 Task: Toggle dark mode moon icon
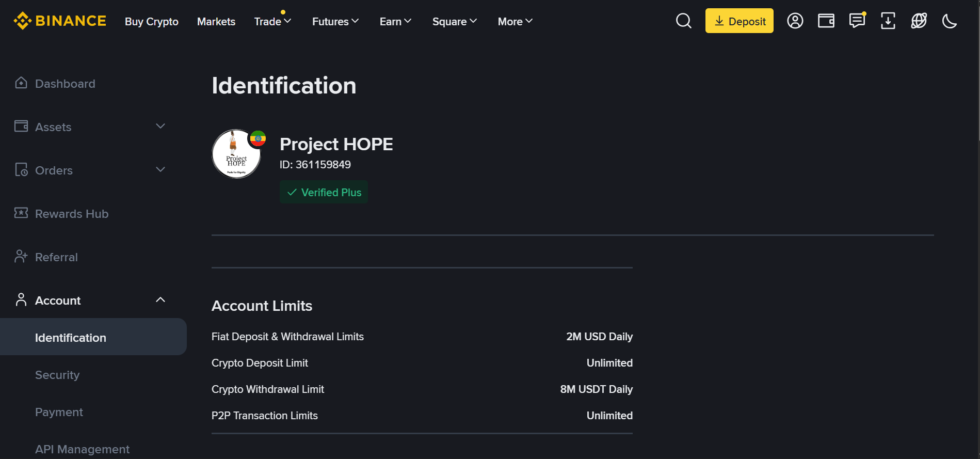coord(950,21)
